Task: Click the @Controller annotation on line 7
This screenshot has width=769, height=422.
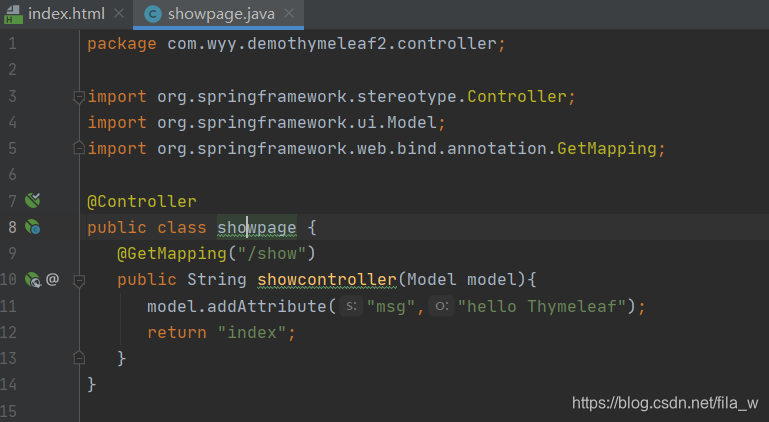Action: coord(142,201)
